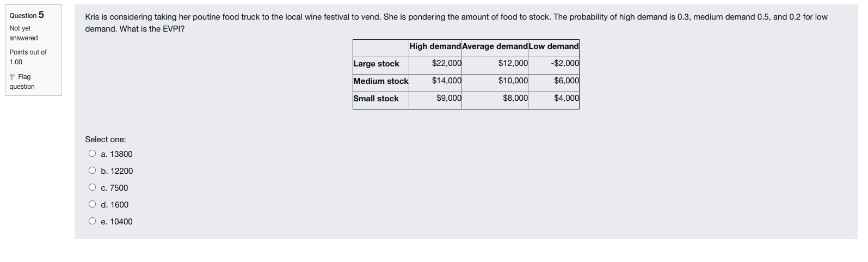Click the -$2,000 table cell
This screenshot has height=262, width=868.
[565, 63]
